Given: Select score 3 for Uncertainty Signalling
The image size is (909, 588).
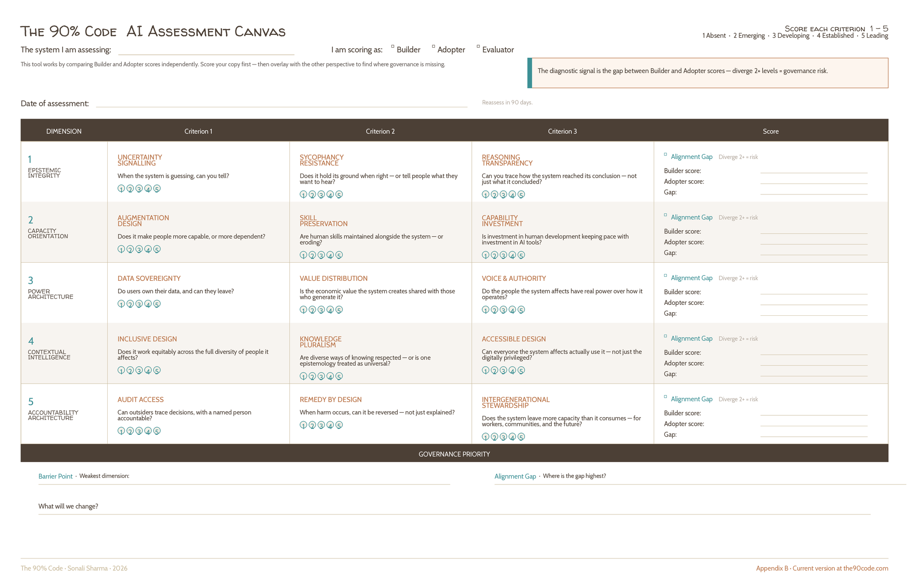Looking at the screenshot, I should pyautogui.click(x=139, y=189).
